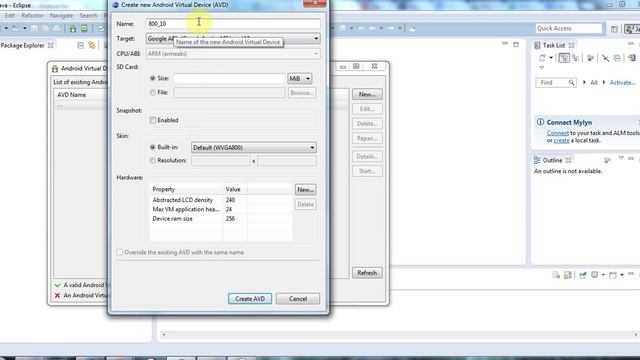Toggle Link with Editor in Package Explorer
Viewport: 640px width, 360px height.
pos(91,45)
